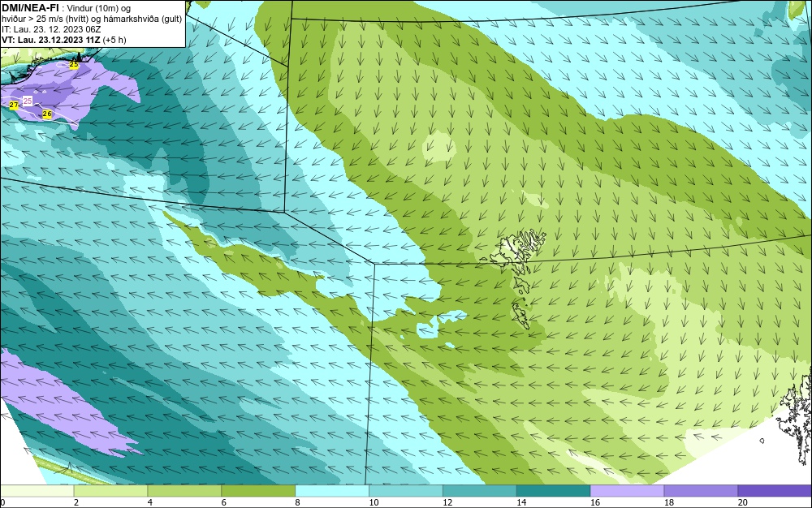
Task: Click the legend scale number '10'
Action: (x=374, y=502)
